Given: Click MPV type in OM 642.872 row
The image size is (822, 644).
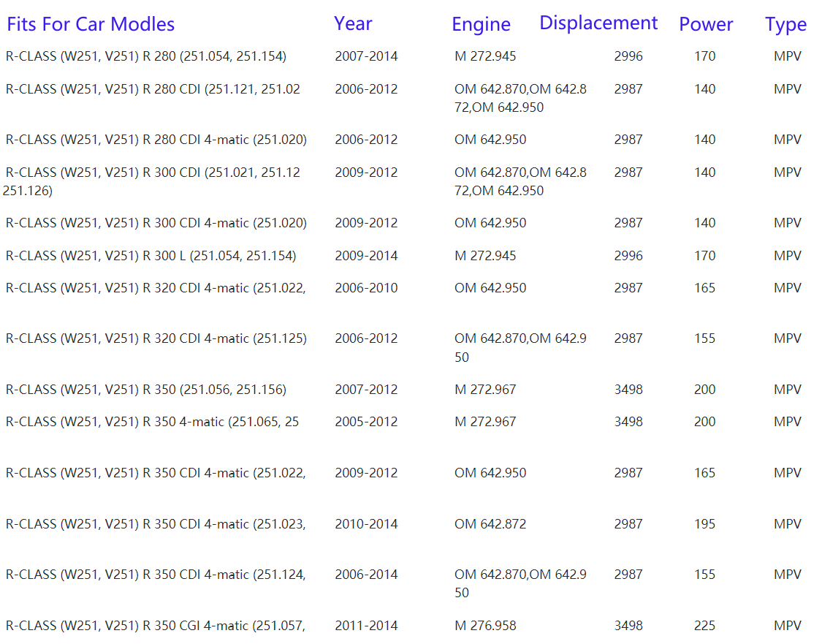Looking at the screenshot, I should 788,524.
